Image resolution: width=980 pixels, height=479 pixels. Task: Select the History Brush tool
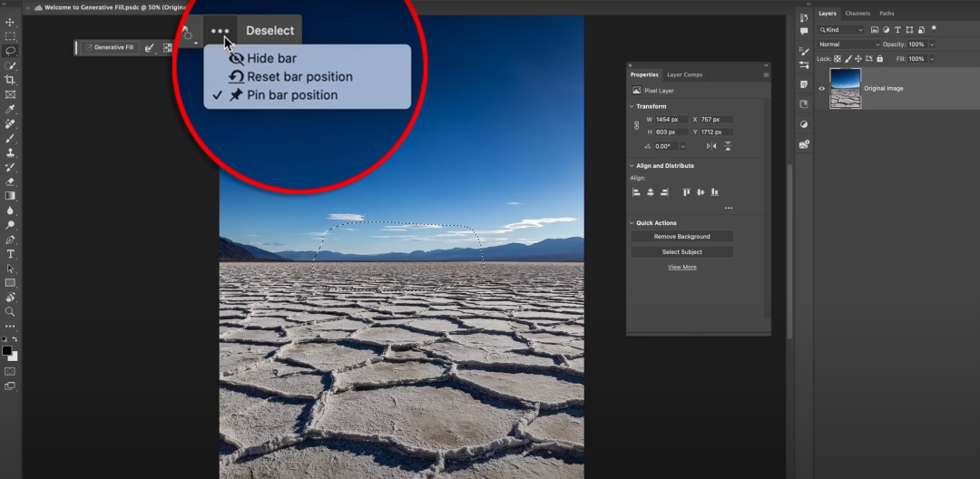(10, 167)
